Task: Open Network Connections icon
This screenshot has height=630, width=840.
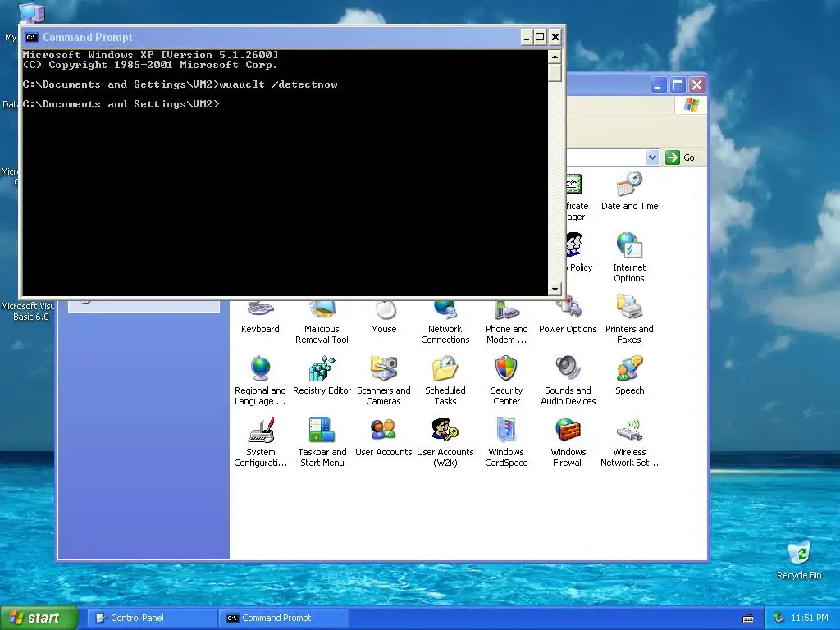Action: pyautogui.click(x=445, y=323)
